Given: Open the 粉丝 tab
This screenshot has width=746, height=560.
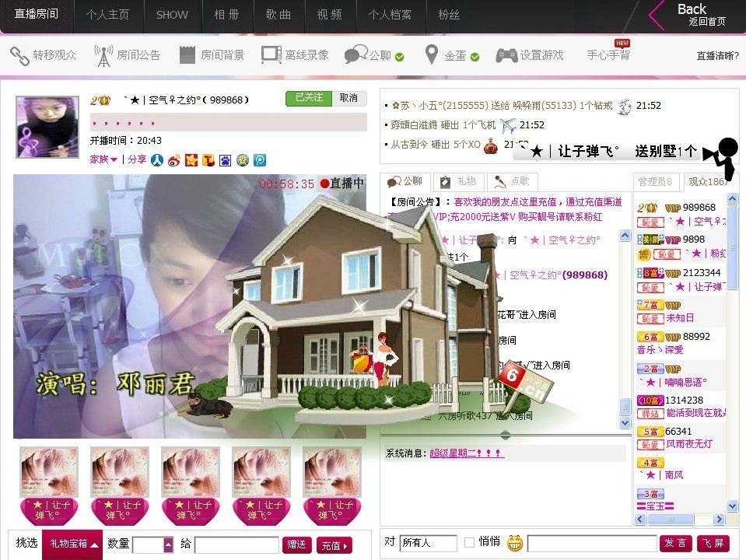Looking at the screenshot, I should pos(449,15).
